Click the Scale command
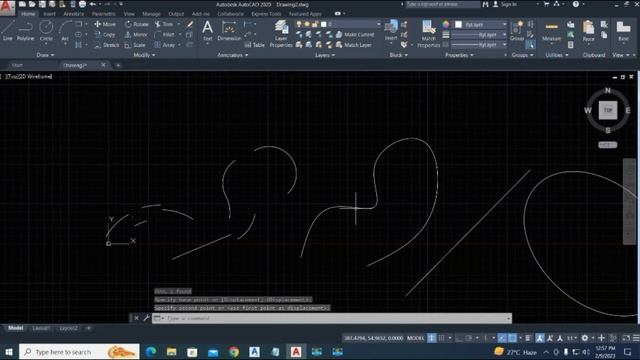Image resolution: width=640 pixels, height=360 pixels. pyautogui.click(x=135, y=45)
